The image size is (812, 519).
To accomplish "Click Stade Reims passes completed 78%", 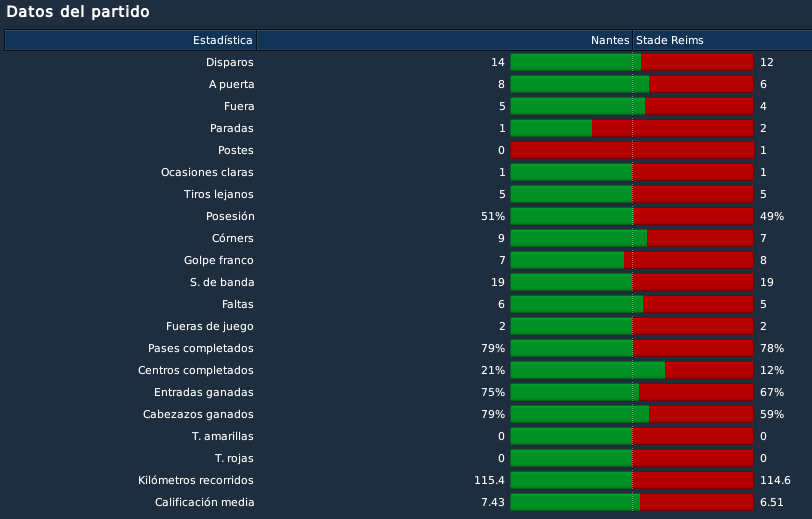I will (x=772, y=349).
